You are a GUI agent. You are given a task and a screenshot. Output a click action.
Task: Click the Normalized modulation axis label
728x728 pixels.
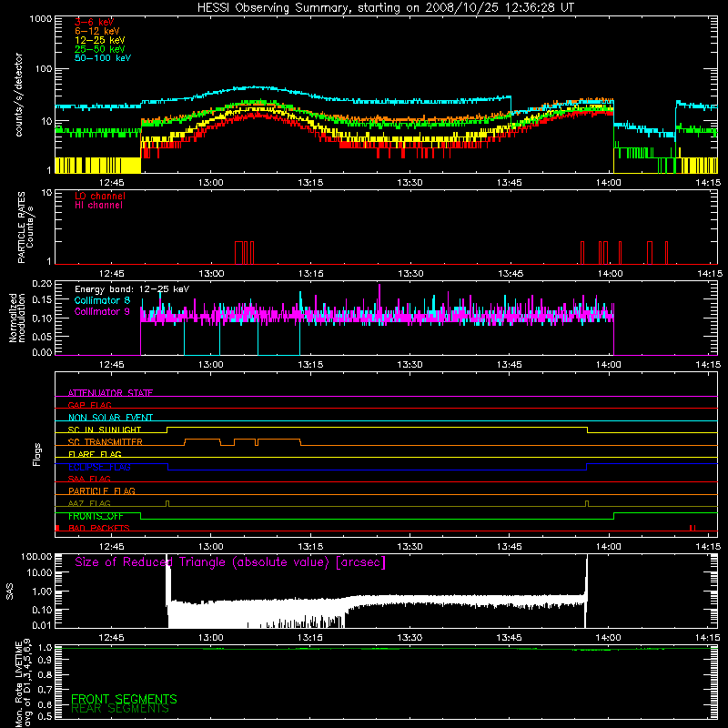(x=16, y=318)
